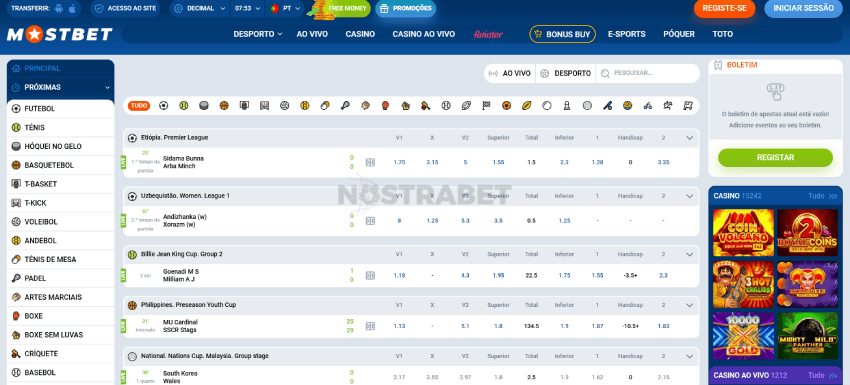The width and height of the screenshot is (850, 385).
Task: Select the TUDO all-sports filter pill
Action: [x=139, y=106]
